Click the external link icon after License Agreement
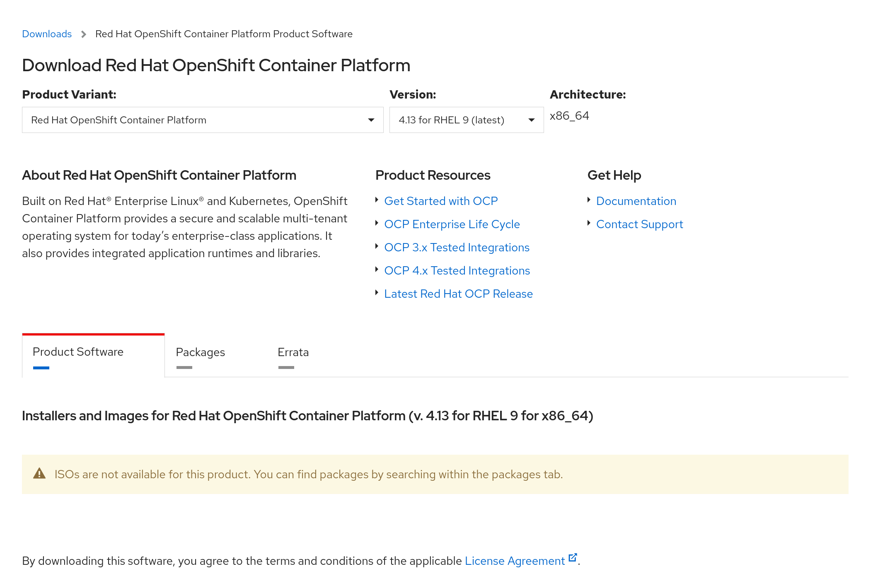 point(573,558)
